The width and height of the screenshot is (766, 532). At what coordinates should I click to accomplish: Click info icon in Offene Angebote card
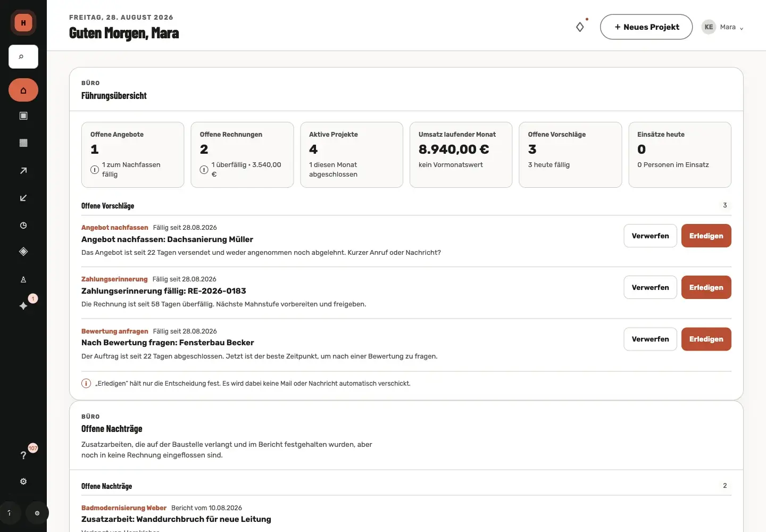(x=95, y=170)
